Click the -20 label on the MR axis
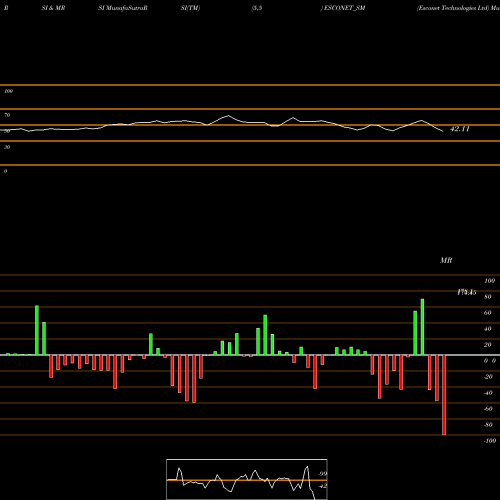The width and height of the screenshot is (500, 500). coord(488,377)
